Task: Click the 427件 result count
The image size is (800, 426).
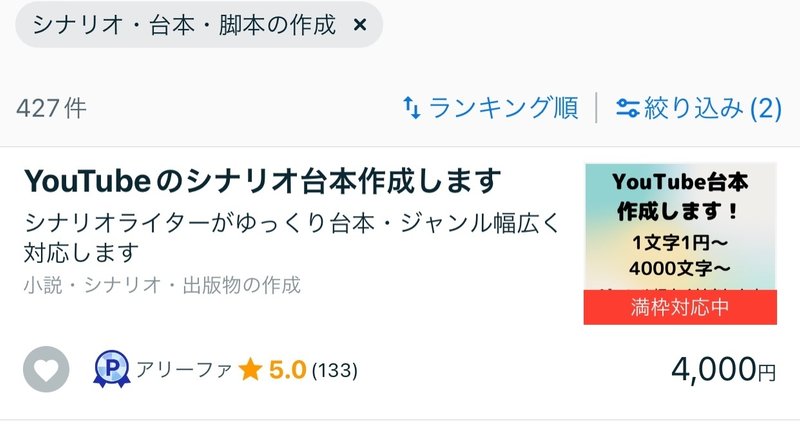Action: (52, 109)
